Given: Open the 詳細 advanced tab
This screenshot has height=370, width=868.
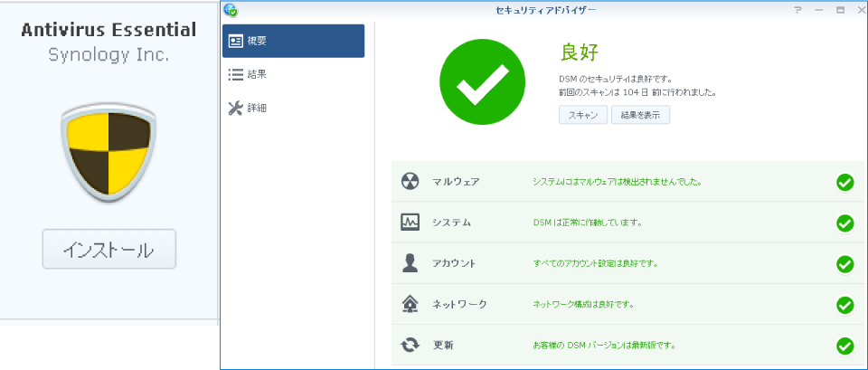Looking at the screenshot, I should 293,108.
